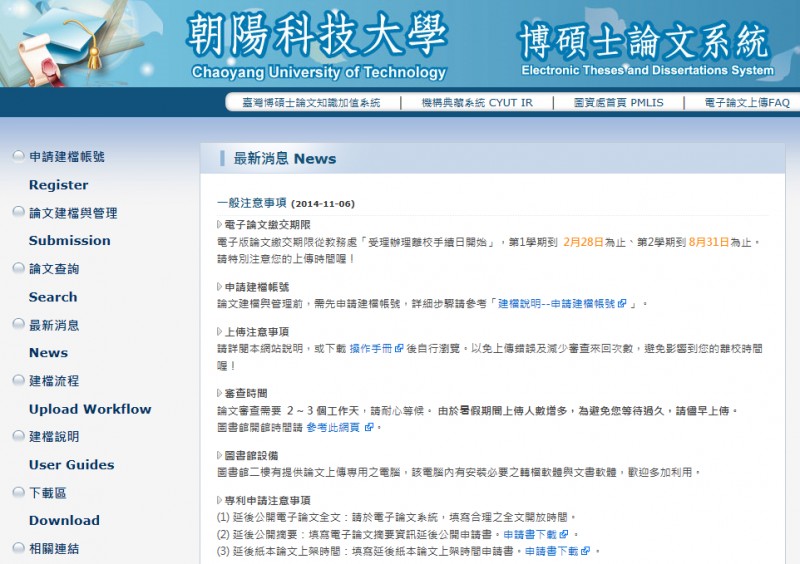Click external-link icon after 操作手冊
This screenshot has height=564, width=800.
(x=399, y=349)
